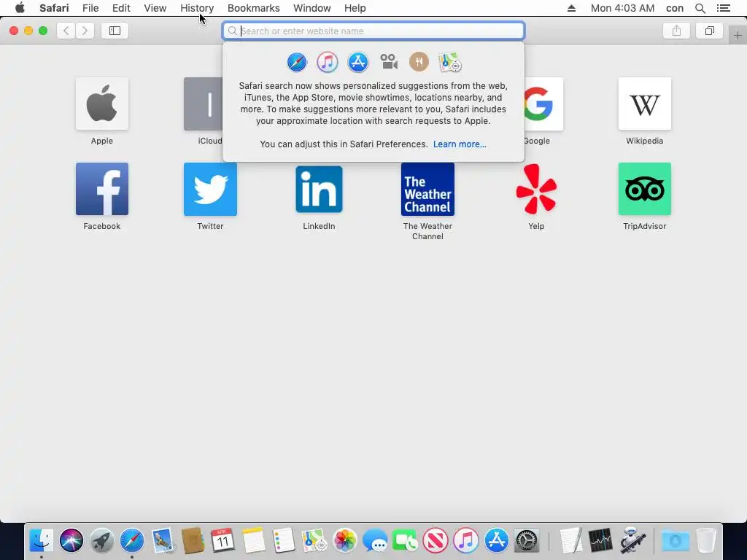
Task: Open the Wikipedia favorite tile
Action: coord(645,104)
